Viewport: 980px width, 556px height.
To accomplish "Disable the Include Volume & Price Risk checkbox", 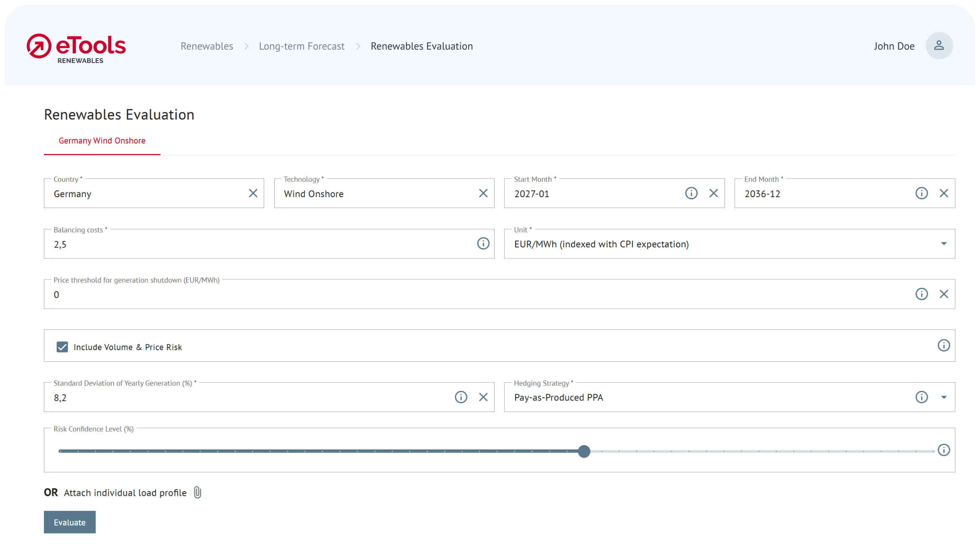I will [62, 347].
